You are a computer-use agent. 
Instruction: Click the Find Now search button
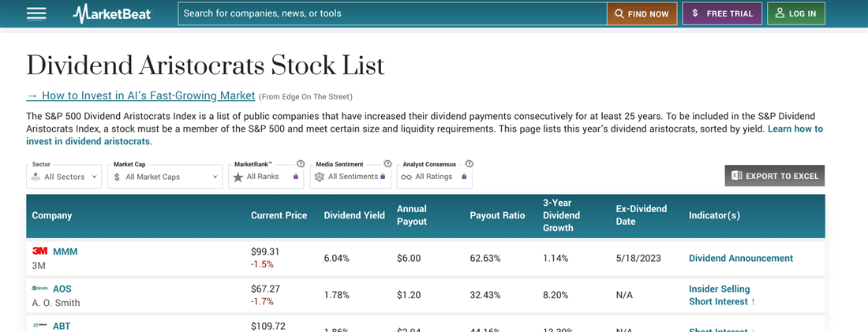point(642,13)
